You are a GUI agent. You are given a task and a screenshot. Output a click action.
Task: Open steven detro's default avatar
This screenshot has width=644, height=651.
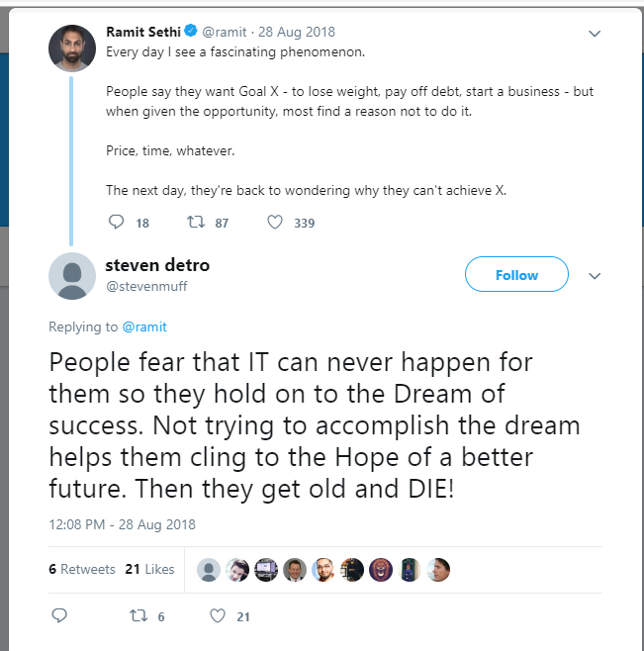click(x=72, y=275)
